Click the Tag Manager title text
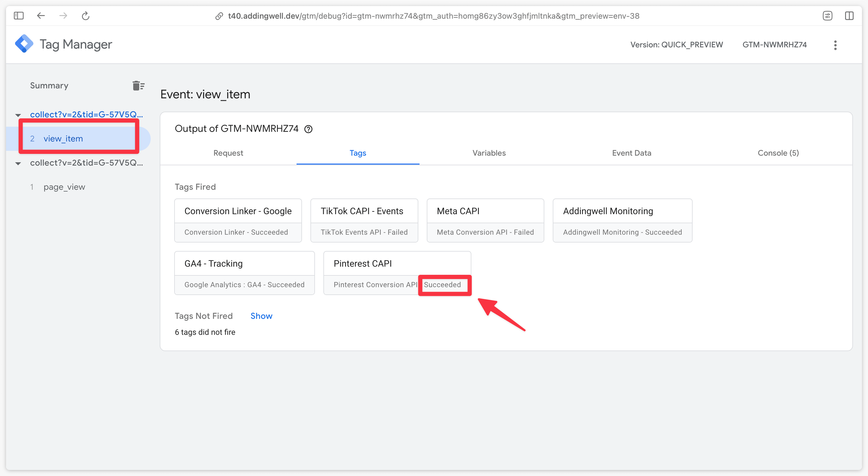Screen dimensions: 868x476 pos(76,44)
